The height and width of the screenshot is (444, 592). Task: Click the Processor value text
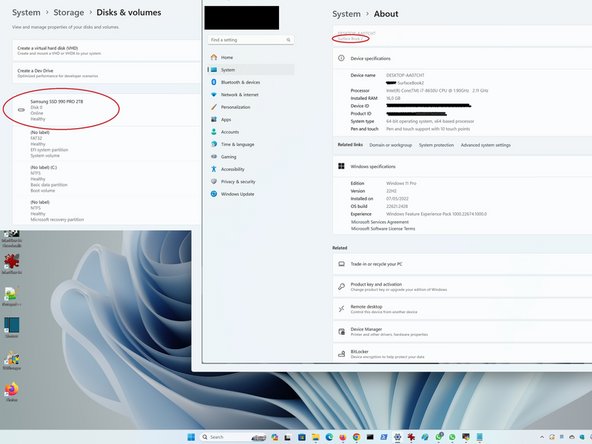(437, 91)
